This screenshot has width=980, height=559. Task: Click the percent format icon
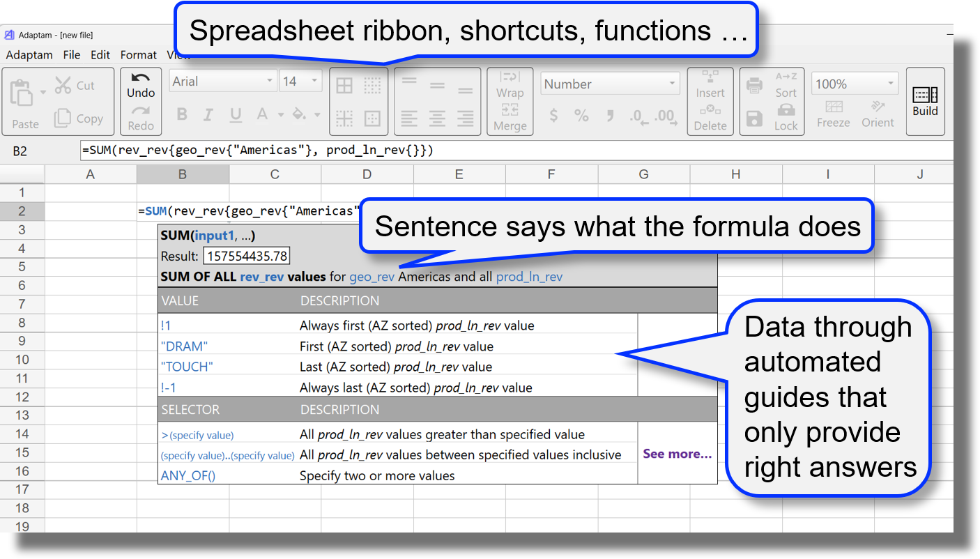pos(582,116)
